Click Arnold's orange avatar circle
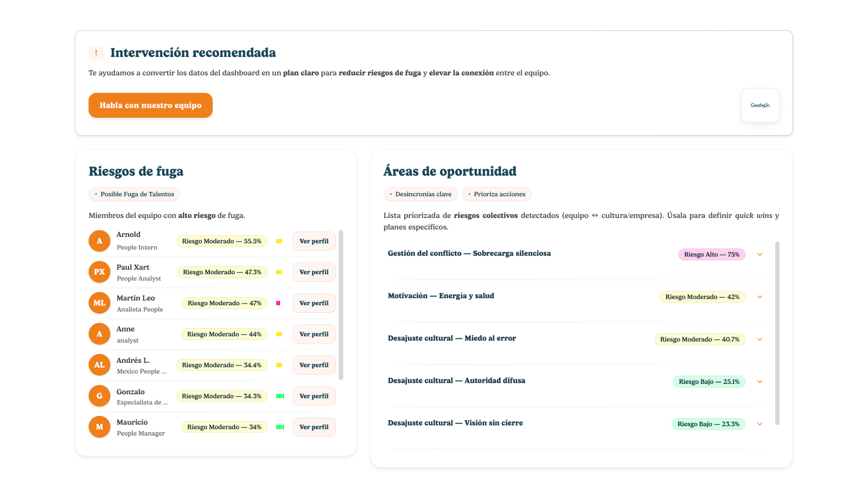This screenshot has width=868, height=488. pos(99,241)
